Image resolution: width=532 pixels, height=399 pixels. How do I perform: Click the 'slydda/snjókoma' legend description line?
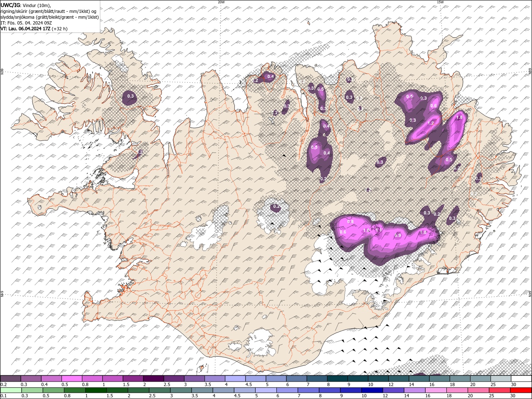coord(49,17)
